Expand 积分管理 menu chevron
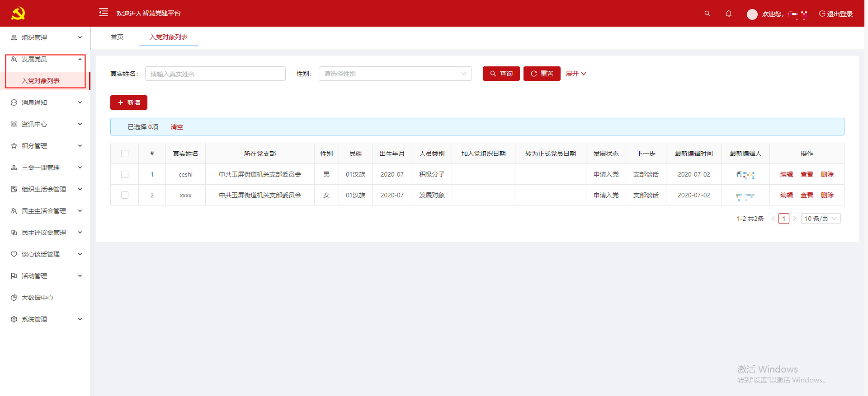Screen dimensions: 868x396 80,146
